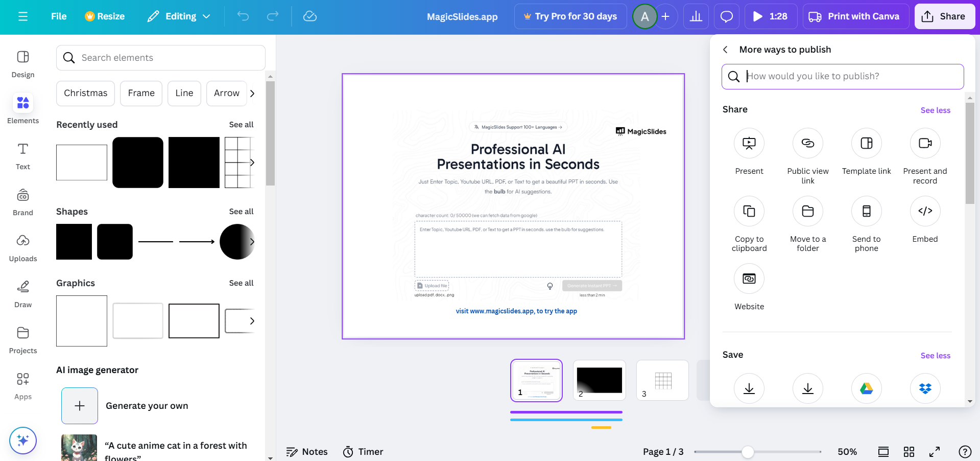Open the Notes panel
Screen dimensions: 980x461
[x=307, y=452]
